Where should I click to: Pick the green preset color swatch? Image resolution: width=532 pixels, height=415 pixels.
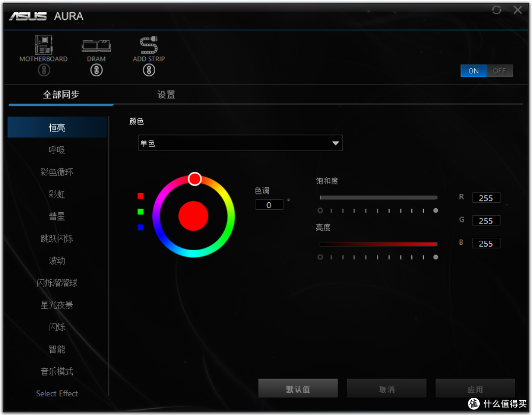(140, 212)
